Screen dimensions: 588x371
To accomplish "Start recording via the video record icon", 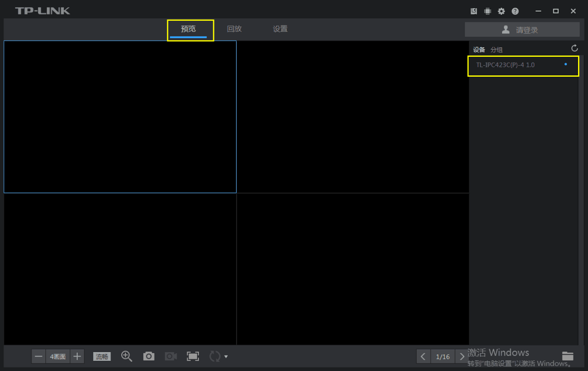I will [x=170, y=356].
